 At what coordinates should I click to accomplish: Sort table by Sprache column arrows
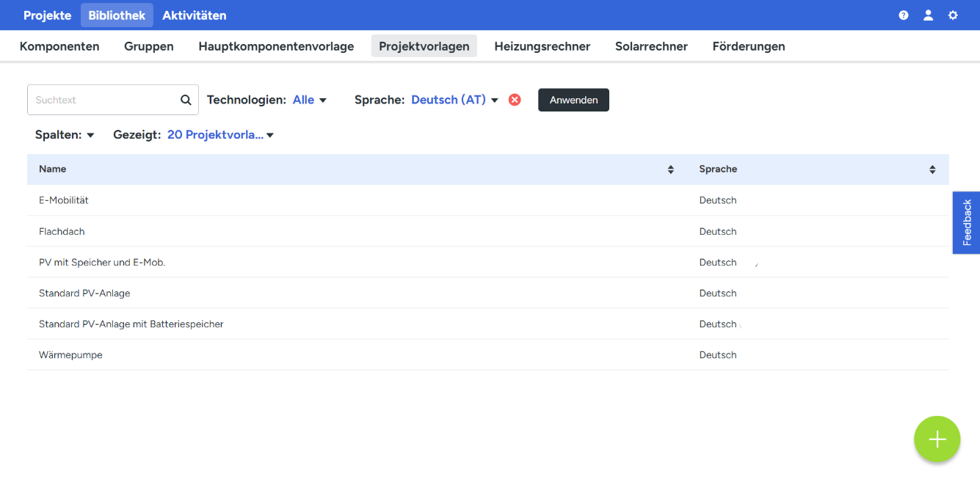coord(932,169)
